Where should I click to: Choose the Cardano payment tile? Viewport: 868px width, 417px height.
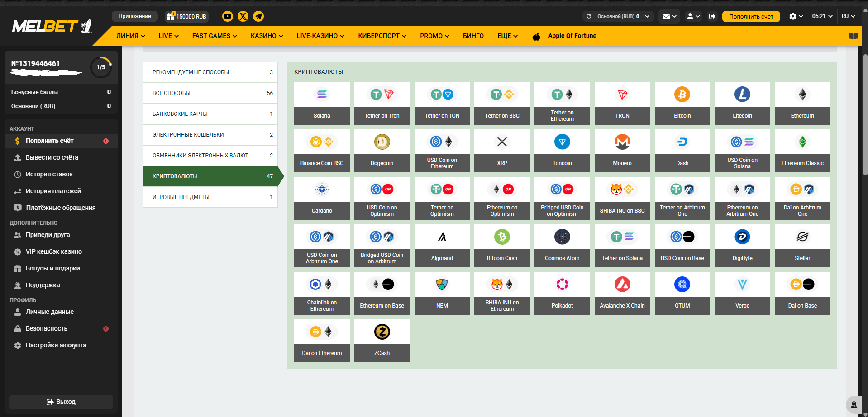click(322, 198)
